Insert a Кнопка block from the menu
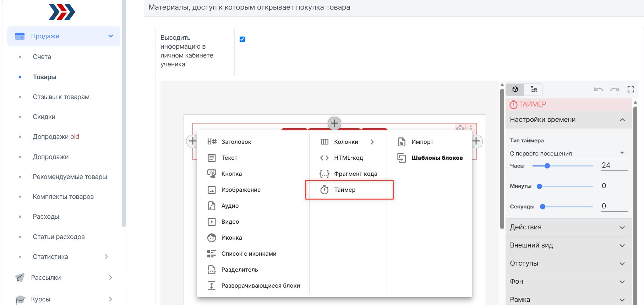Image resolution: width=644 pixels, height=305 pixels. point(231,174)
